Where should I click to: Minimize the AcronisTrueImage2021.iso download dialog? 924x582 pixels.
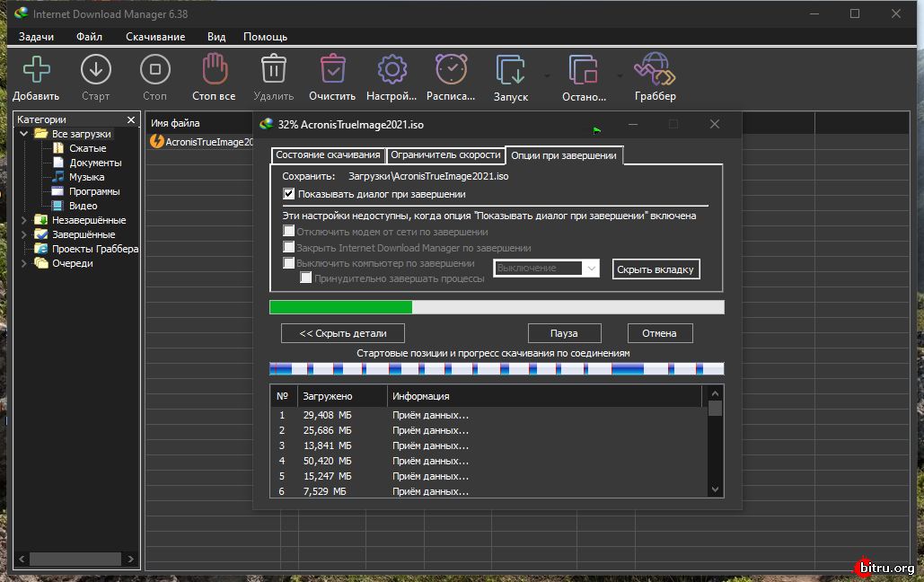633,125
